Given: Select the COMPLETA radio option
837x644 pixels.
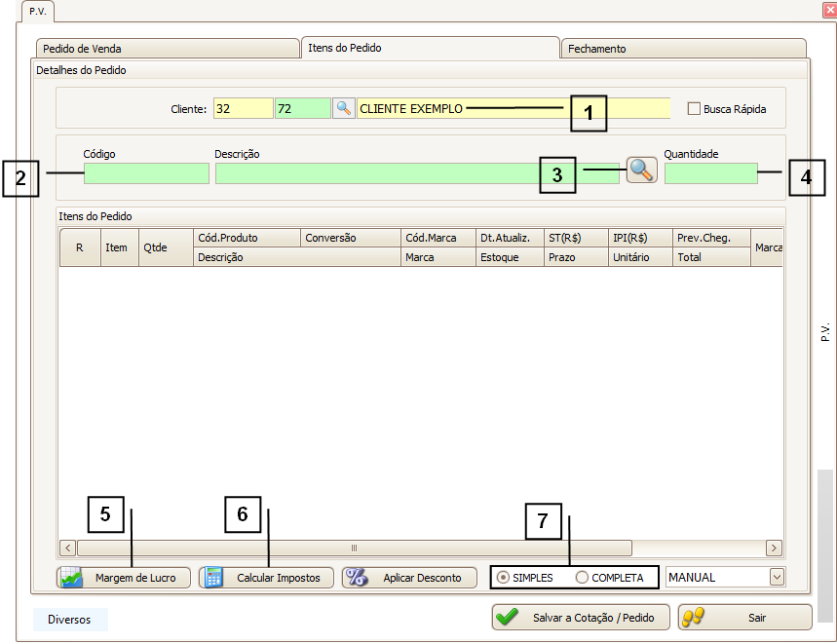Looking at the screenshot, I should 583,578.
